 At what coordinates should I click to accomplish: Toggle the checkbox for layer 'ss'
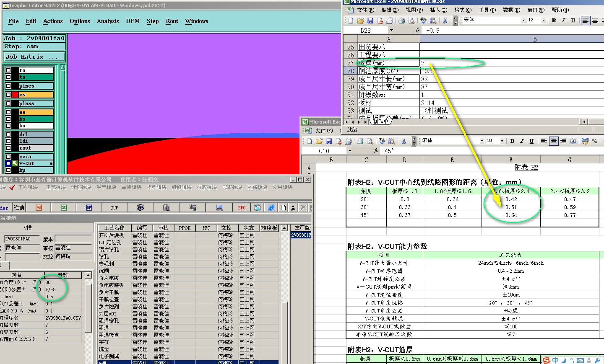coord(8,112)
